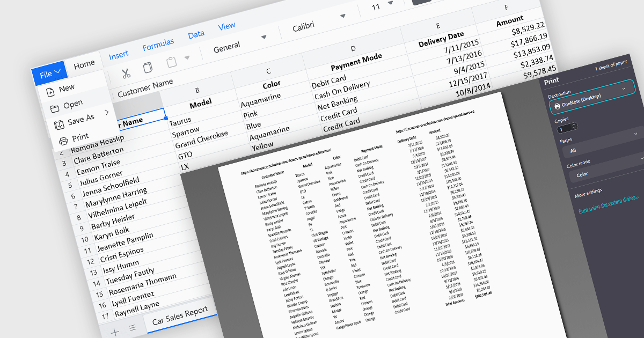This screenshot has width=644, height=338.
Task: Switch to the Insert ribbon tab
Action: pyautogui.click(x=119, y=55)
